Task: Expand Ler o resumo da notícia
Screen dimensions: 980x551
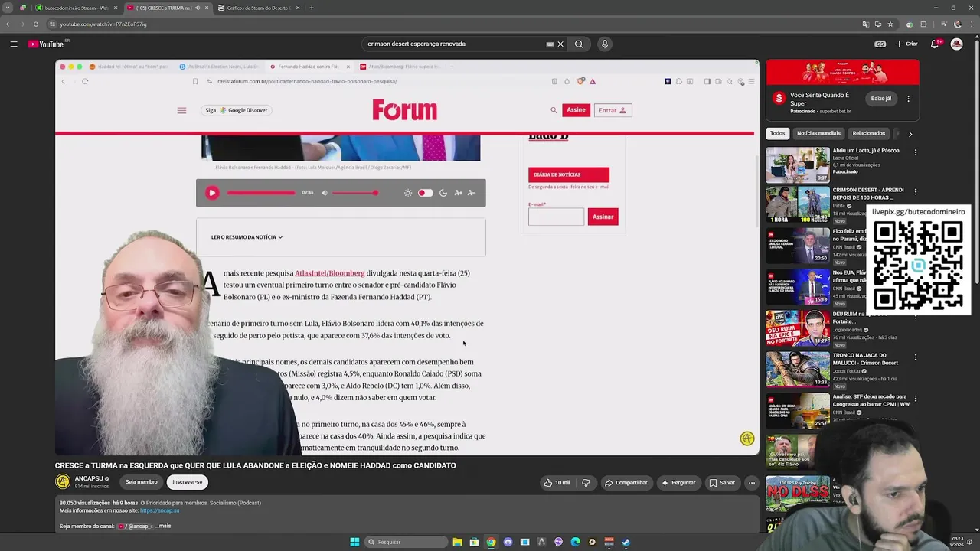Action: 247,237
